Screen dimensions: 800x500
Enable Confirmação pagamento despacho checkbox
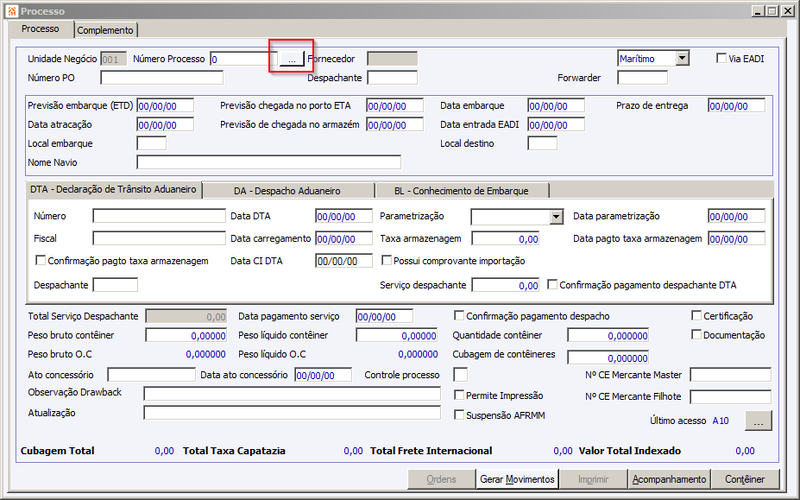[459, 315]
